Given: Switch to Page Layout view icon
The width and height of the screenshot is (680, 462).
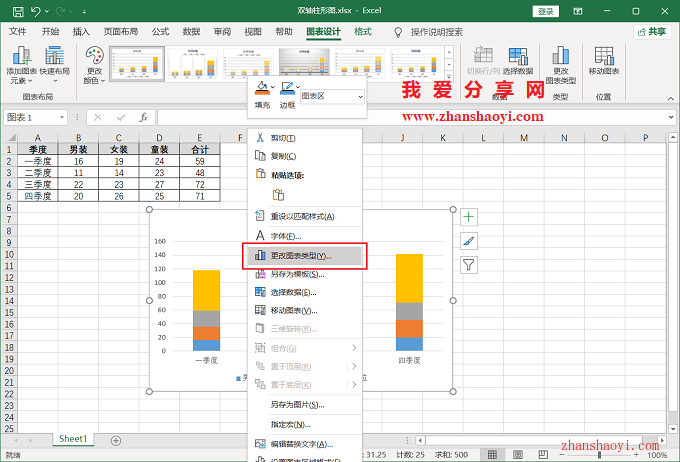Looking at the screenshot, I should pyautogui.click(x=517, y=455).
